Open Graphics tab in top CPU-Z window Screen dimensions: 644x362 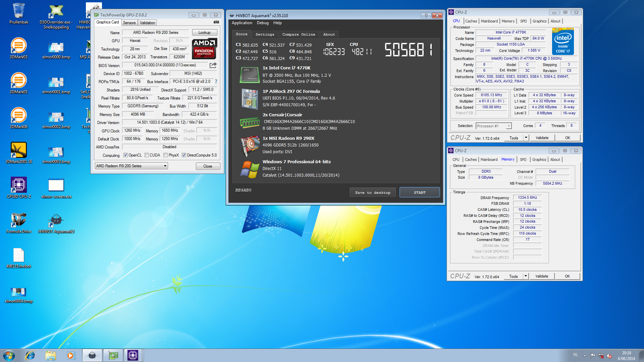[539, 21]
